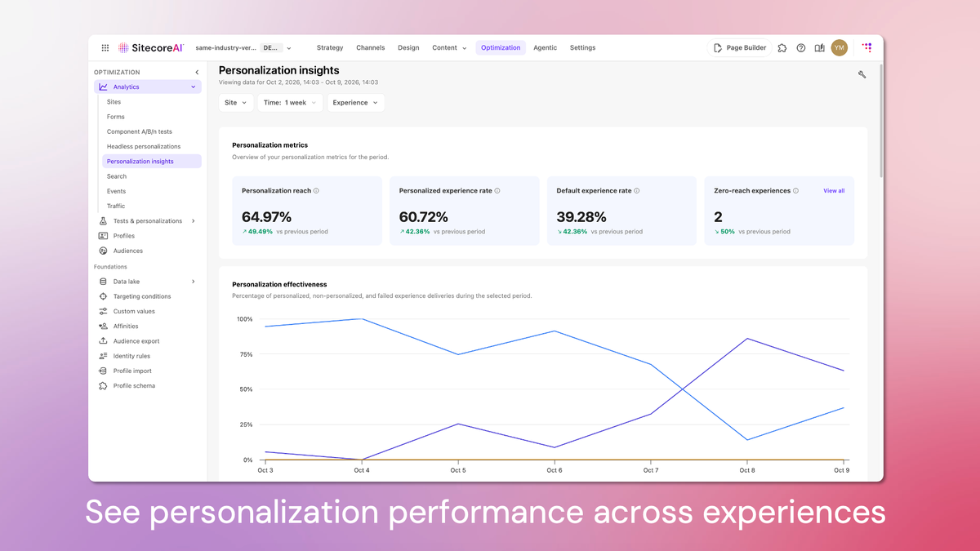Click the Tests & personalizations flask icon
This screenshot has height=551, width=980.
point(103,221)
